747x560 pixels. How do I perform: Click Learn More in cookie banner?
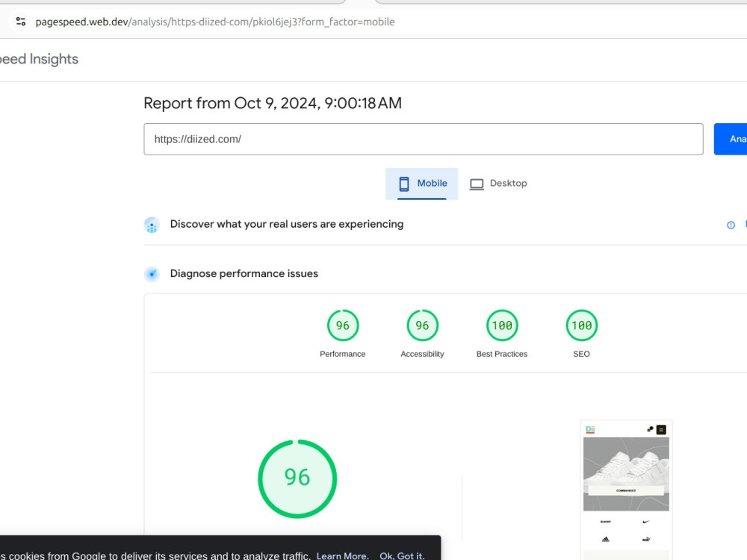click(343, 556)
